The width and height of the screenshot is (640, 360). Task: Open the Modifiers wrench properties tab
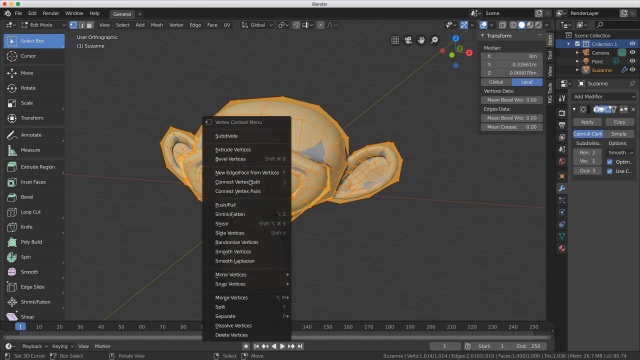click(x=562, y=189)
